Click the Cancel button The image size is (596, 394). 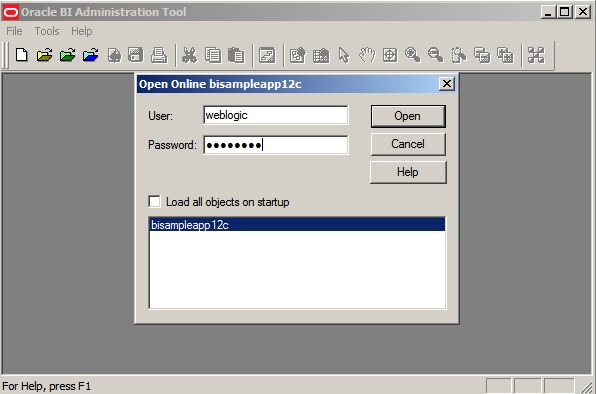click(x=408, y=144)
